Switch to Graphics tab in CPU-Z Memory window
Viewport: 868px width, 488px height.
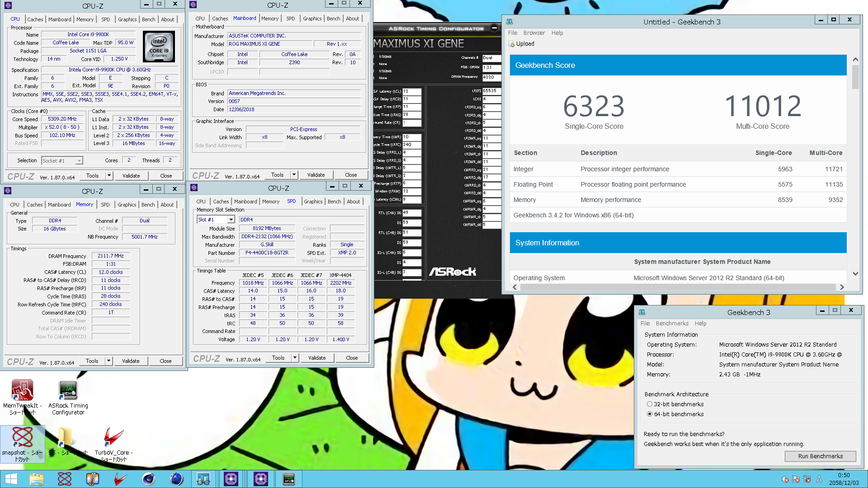pos(127,205)
